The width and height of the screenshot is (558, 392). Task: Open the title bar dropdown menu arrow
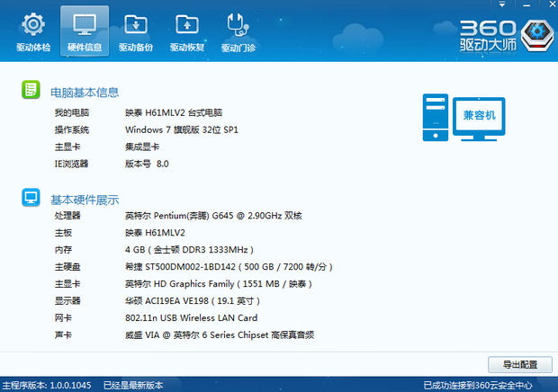click(502, 4)
